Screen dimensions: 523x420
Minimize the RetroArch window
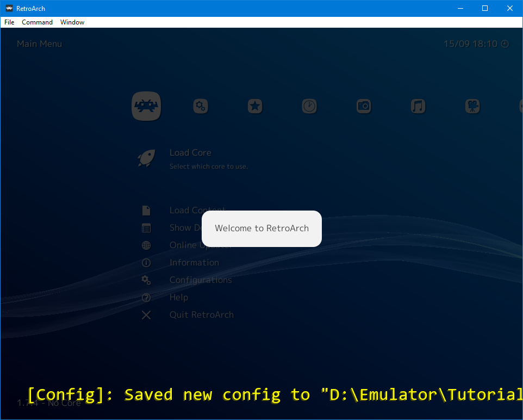click(x=460, y=8)
